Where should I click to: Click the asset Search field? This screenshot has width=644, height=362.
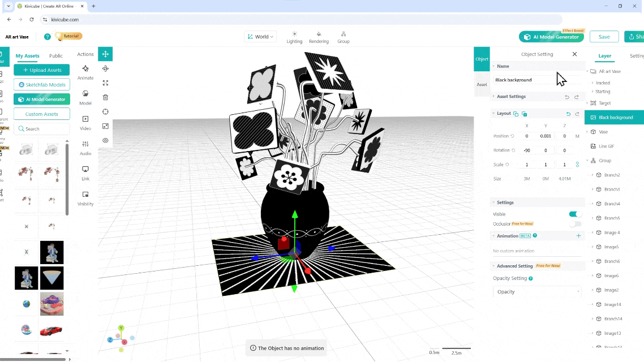point(42,129)
